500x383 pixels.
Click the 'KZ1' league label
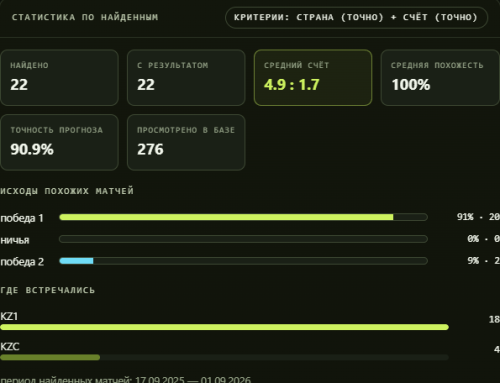9,316
